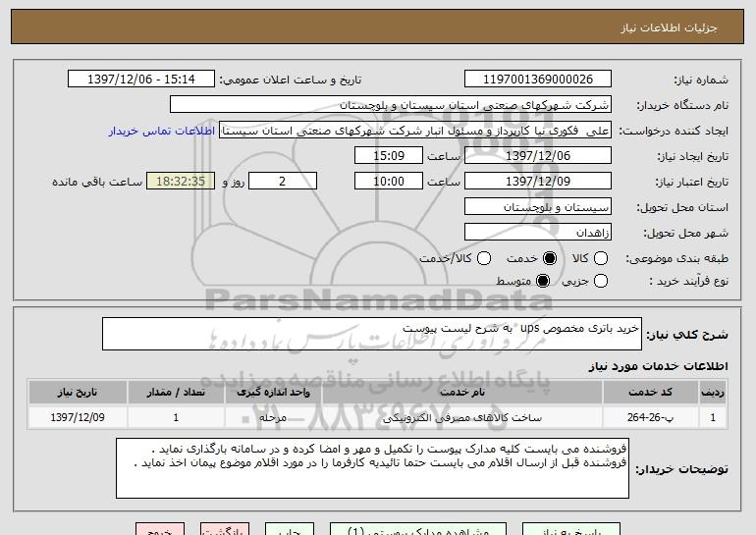Open مشاهده مدارک پیوستی (1) button
Image resolution: width=756 pixels, height=535 pixels.
click(418, 529)
